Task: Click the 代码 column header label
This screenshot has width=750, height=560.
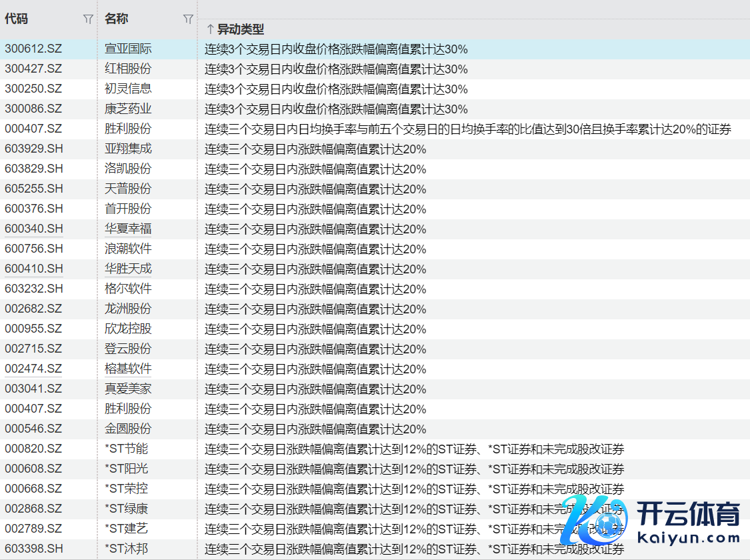Action: pyautogui.click(x=17, y=19)
